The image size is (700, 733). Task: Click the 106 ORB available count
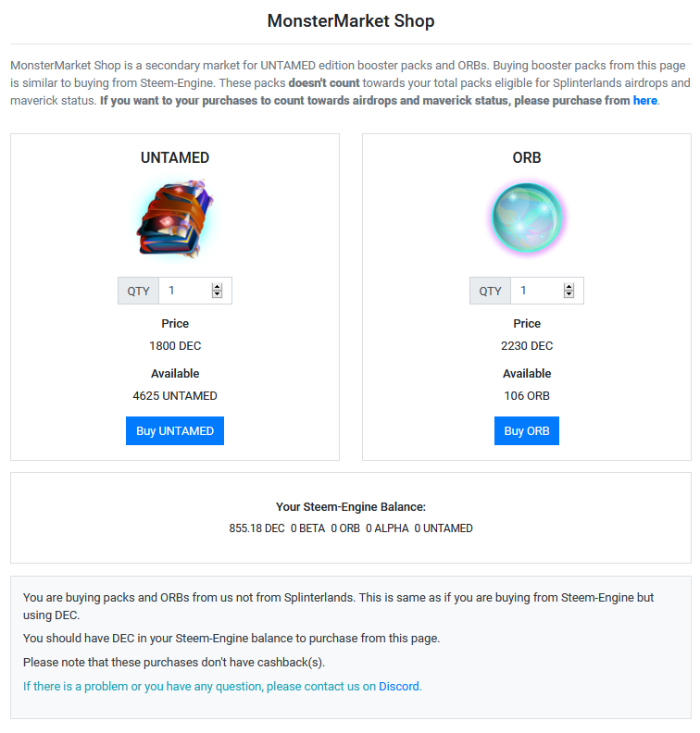pos(527,396)
